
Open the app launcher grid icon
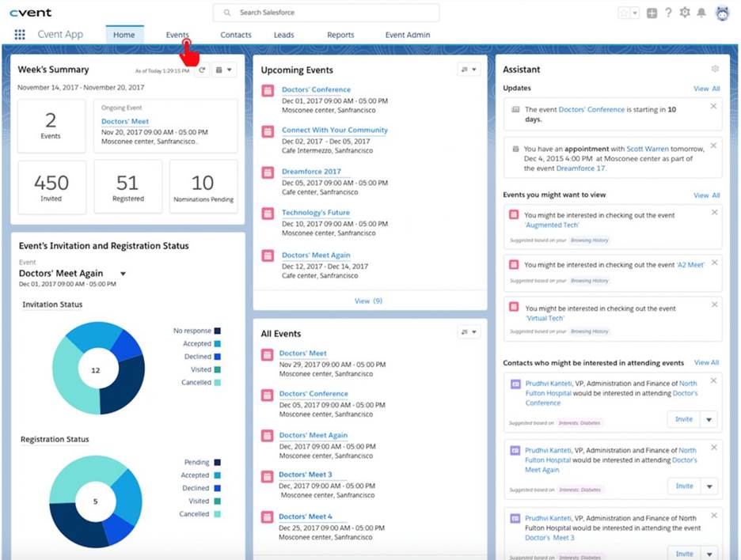(20, 35)
